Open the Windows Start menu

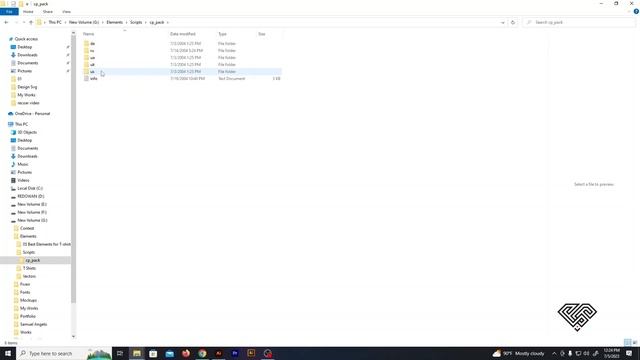[x=8, y=353]
